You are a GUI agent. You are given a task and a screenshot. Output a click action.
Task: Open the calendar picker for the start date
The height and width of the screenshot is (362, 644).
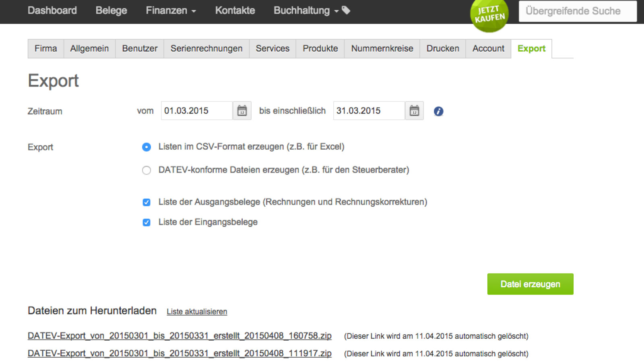click(241, 111)
